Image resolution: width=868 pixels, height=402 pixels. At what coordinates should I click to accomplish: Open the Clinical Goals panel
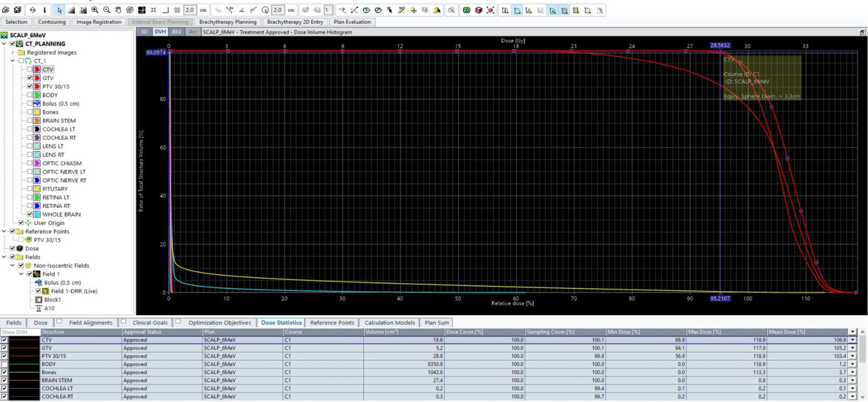(x=151, y=322)
